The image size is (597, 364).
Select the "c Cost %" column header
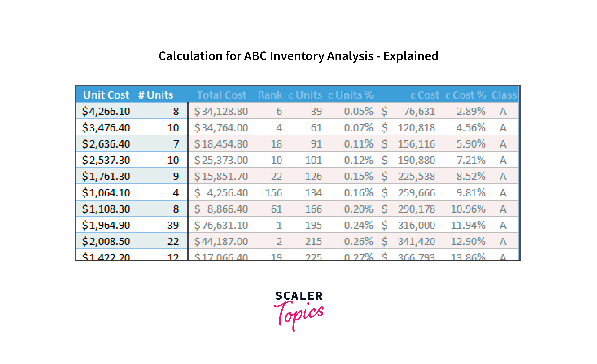pyautogui.click(x=466, y=95)
